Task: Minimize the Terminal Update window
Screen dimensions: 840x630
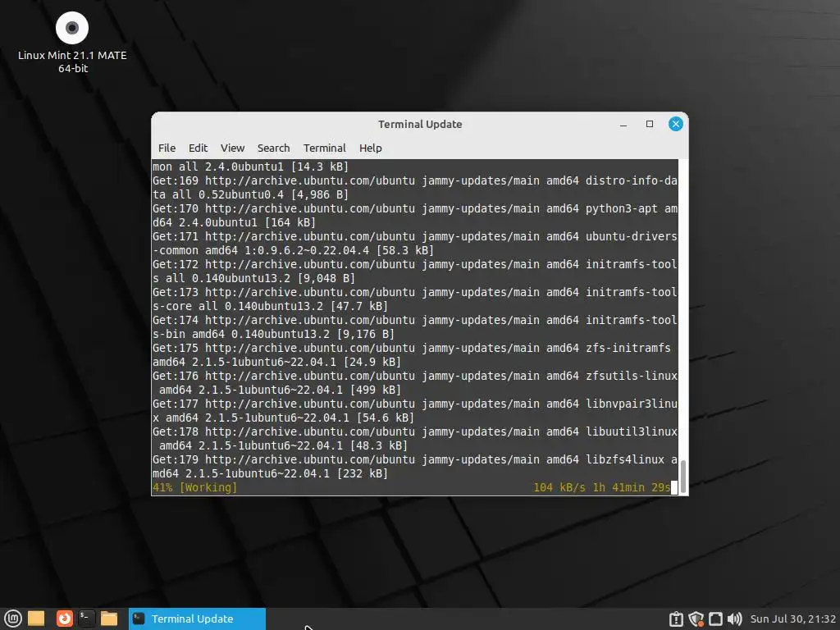Action: click(x=623, y=125)
